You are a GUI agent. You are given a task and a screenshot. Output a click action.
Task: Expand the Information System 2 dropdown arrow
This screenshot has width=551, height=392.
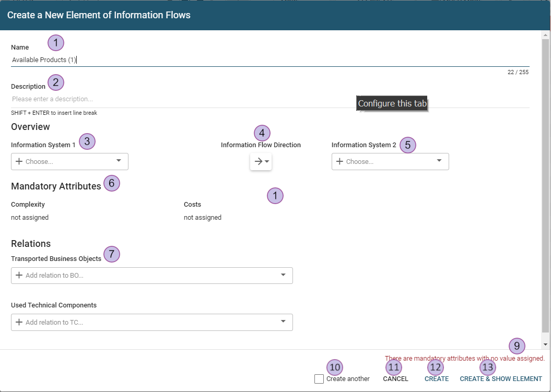(x=439, y=161)
